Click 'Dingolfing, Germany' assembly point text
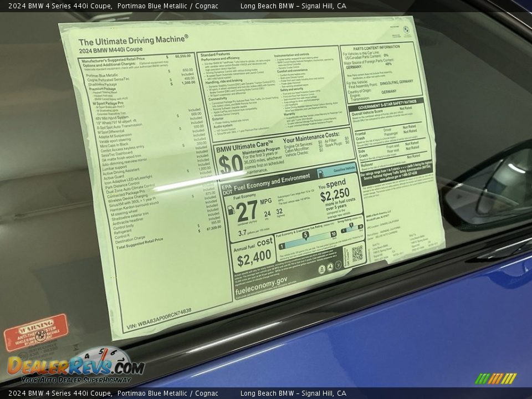The image size is (532, 399). coord(396,83)
